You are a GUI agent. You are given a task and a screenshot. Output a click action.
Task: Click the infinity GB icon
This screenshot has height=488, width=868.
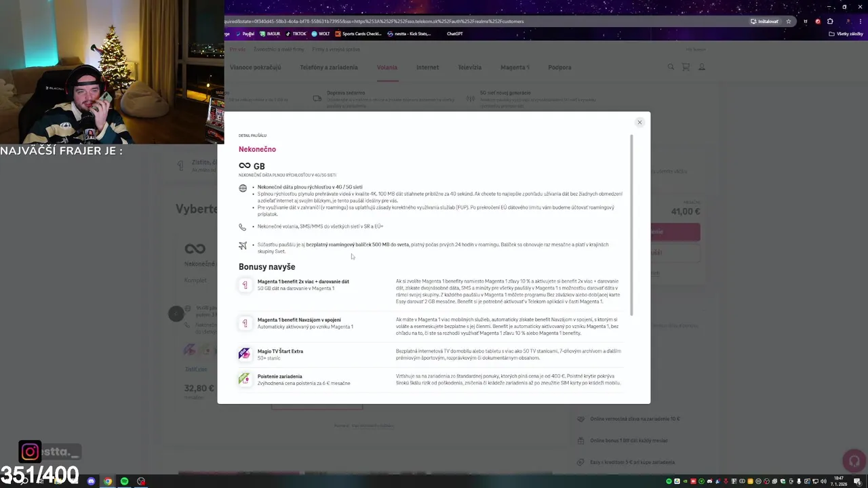click(245, 166)
